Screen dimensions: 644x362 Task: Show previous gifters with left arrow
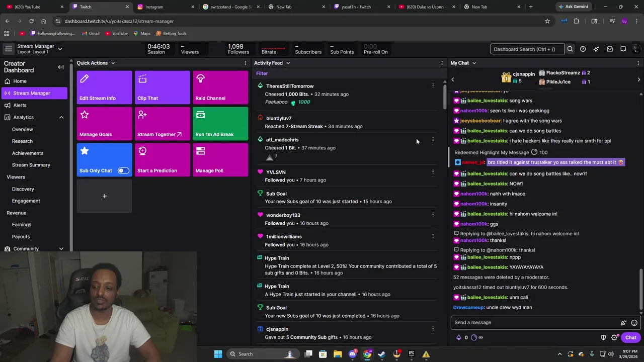coord(452,79)
